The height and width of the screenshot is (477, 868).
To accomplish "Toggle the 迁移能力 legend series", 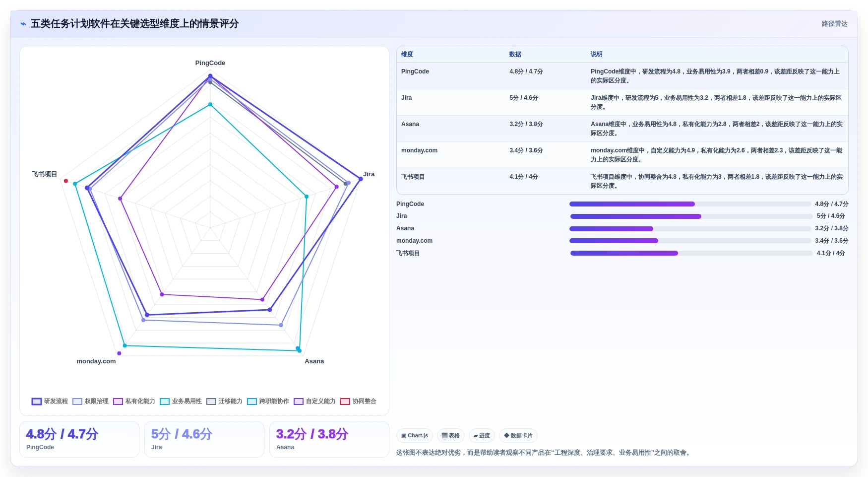I will tap(224, 401).
